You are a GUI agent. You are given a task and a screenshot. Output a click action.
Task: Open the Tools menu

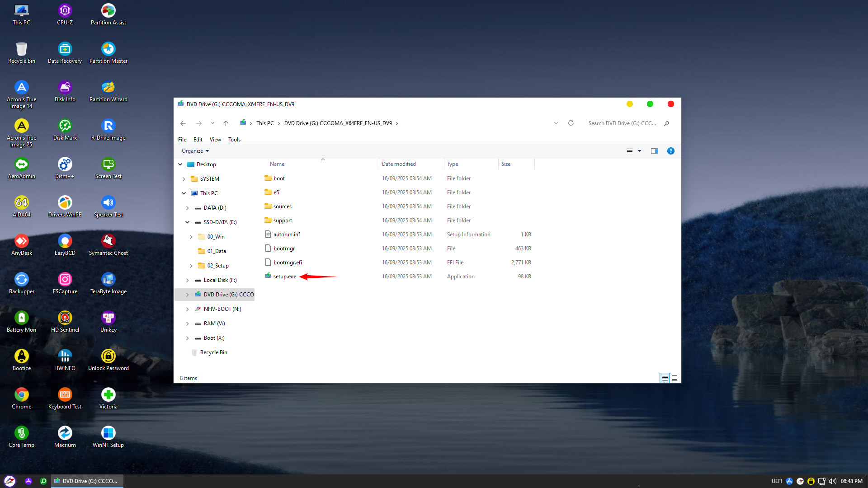[234, 140]
